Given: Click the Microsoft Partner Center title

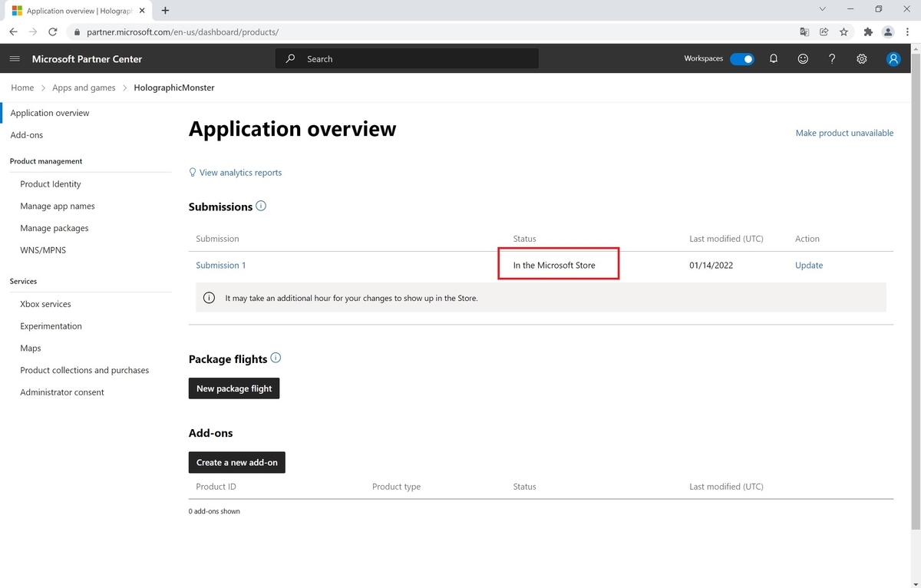Looking at the screenshot, I should click(87, 59).
